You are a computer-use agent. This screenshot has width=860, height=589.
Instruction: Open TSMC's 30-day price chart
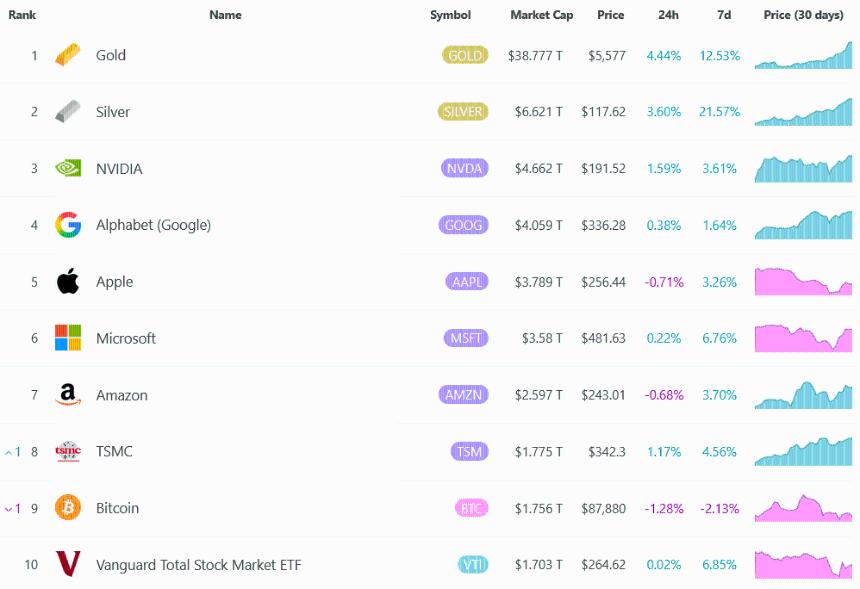803,452
